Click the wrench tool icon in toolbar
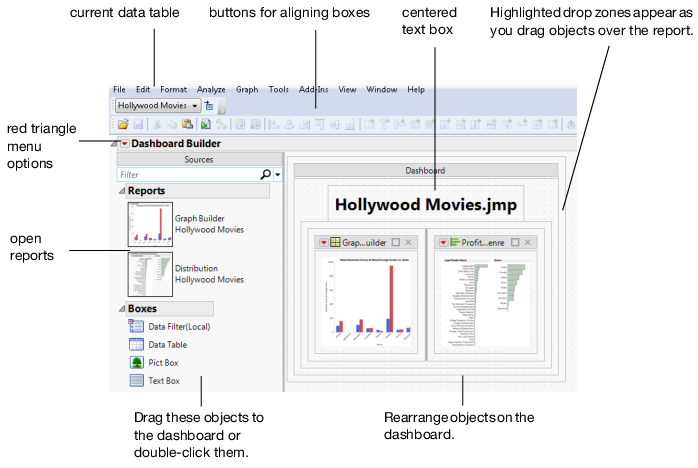The height and width of the screenshot is (468, 698). [221, 124]
